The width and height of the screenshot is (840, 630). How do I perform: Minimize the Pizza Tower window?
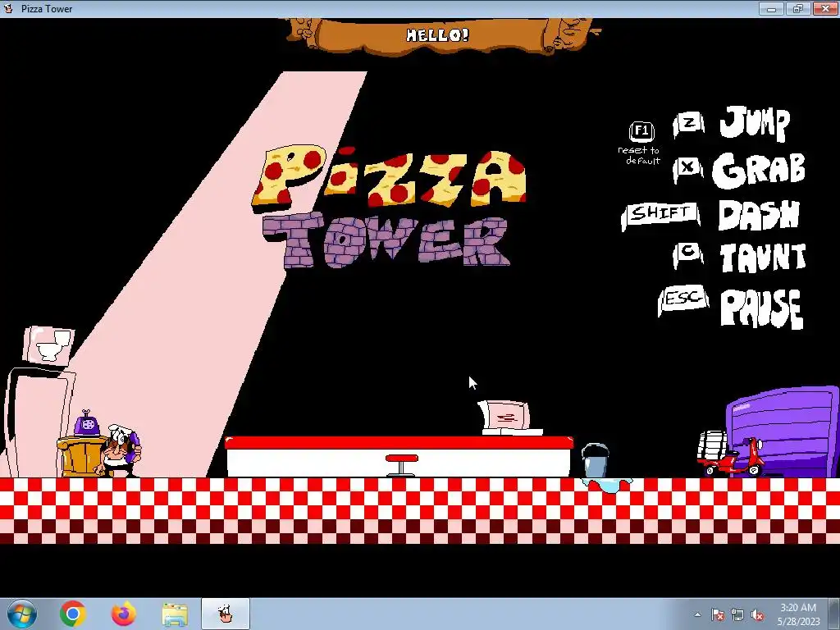coord(771,8)
